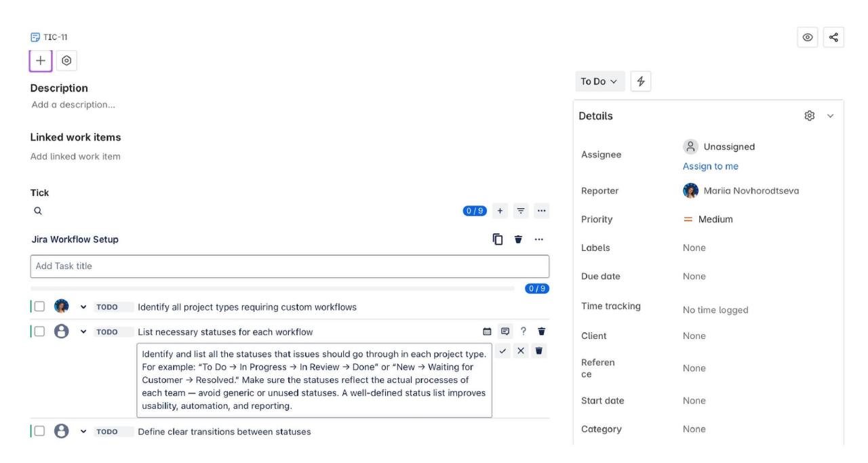Check off 'Identify all project types' task
Viewport: 868px width, 463px height.
coord(39,306)
